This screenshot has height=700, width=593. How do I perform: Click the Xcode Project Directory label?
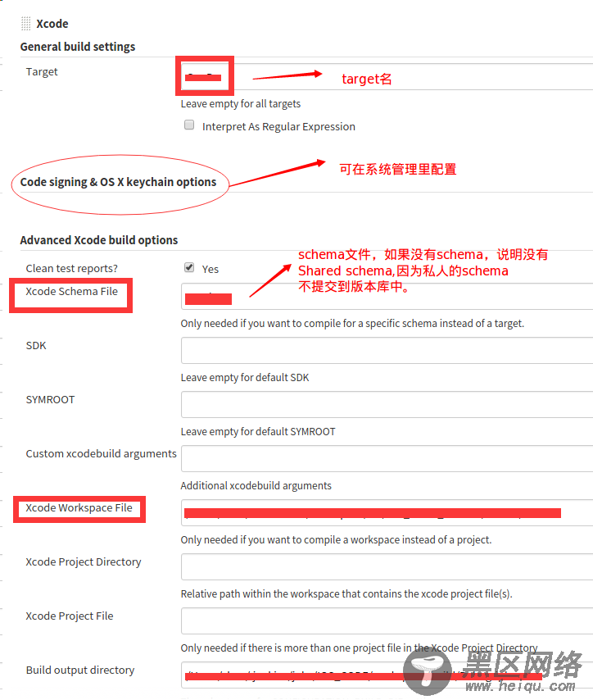pos(83,562)
